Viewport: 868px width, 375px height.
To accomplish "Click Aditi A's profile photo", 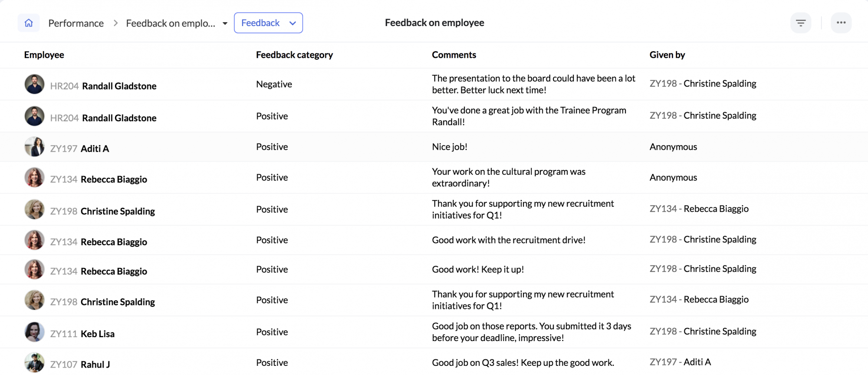I will [x=34, y=147].
